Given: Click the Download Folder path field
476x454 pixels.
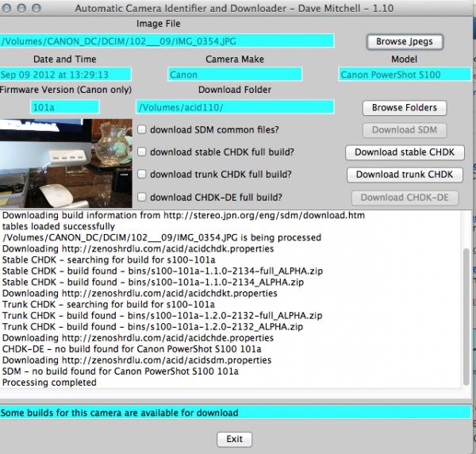Looking at the screenshot, I should [235, 107].
